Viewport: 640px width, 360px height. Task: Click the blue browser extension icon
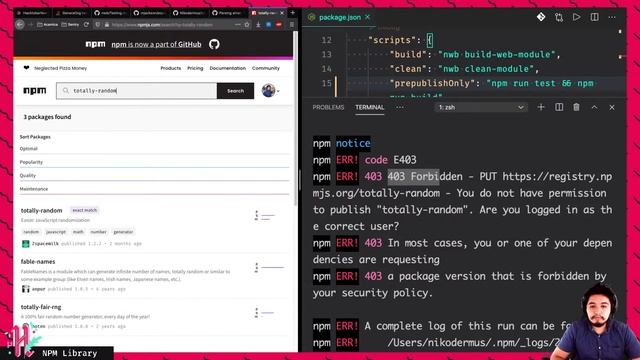coord(269,24)
